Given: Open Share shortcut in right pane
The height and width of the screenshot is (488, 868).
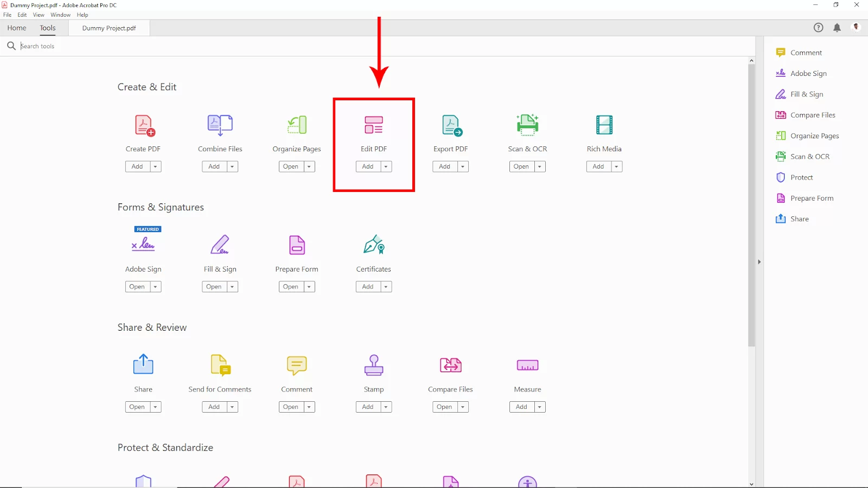Looking at the screenshot, I should pyautogui.click(x=792, y=219).
